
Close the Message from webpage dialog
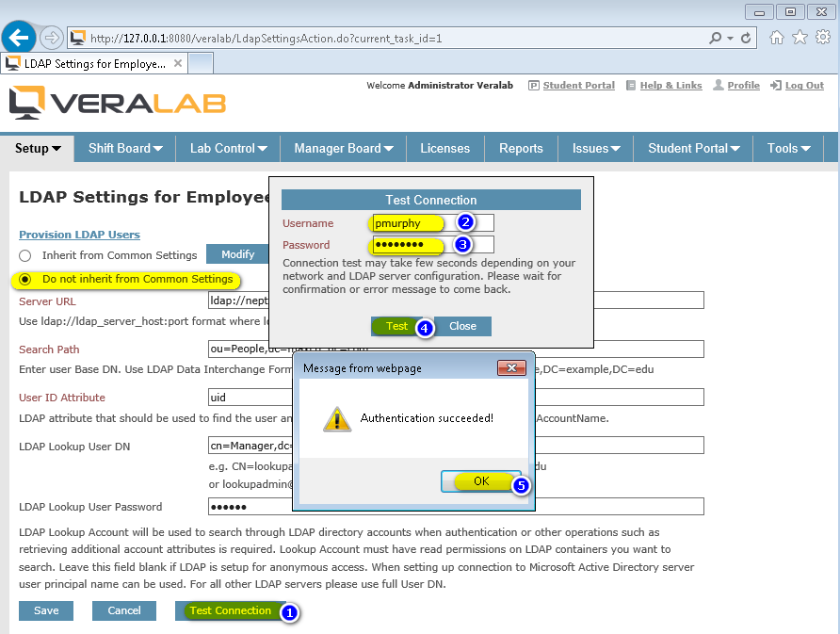pyautogui.click(x=511, y=367)
